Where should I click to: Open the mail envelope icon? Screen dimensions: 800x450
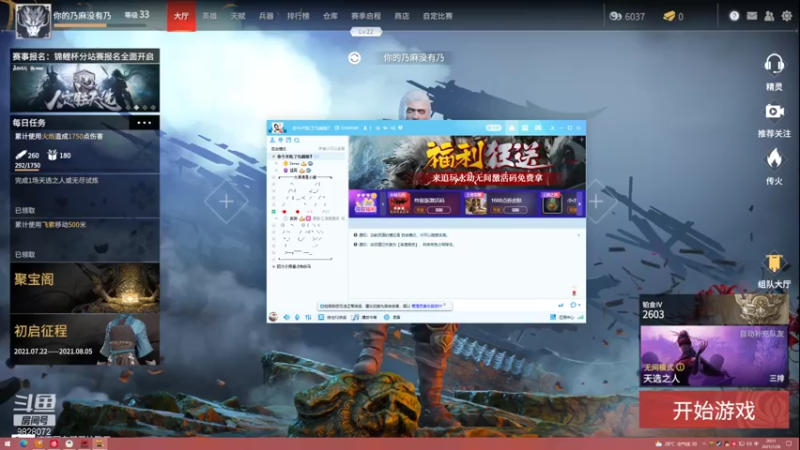752,16
